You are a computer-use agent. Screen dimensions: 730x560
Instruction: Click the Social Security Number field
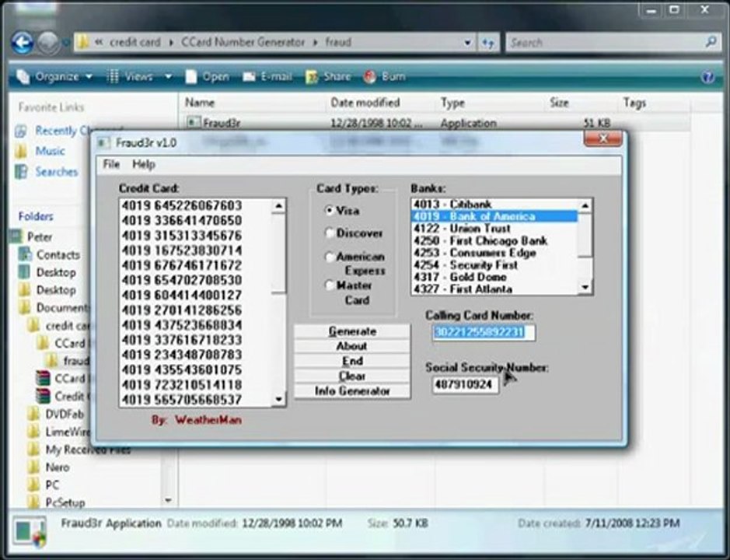(x=465, y=385)
